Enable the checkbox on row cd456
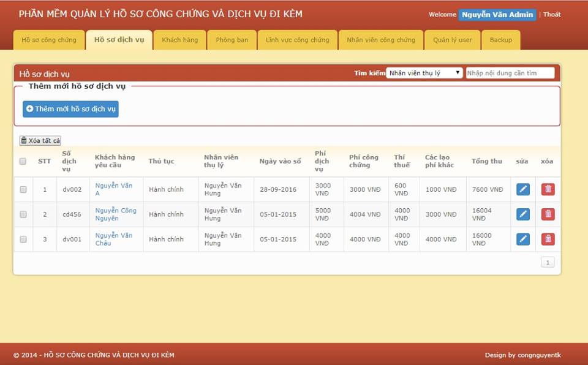 (23, 214)
